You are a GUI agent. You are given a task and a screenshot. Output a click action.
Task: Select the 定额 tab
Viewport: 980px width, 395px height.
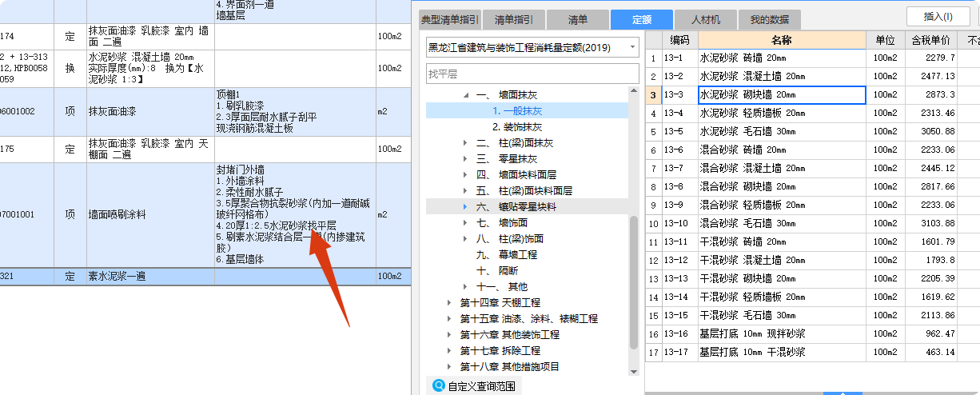[x=641, y=19]
